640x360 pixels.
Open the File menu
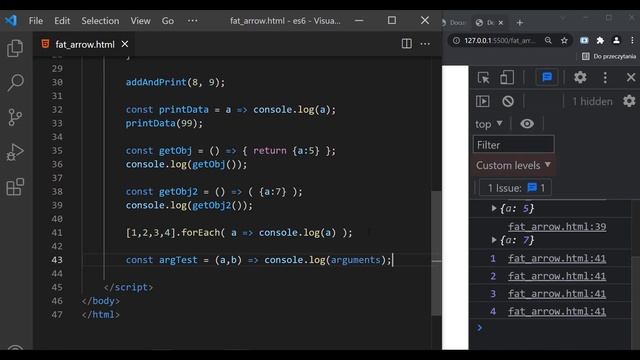coord(36,21)
